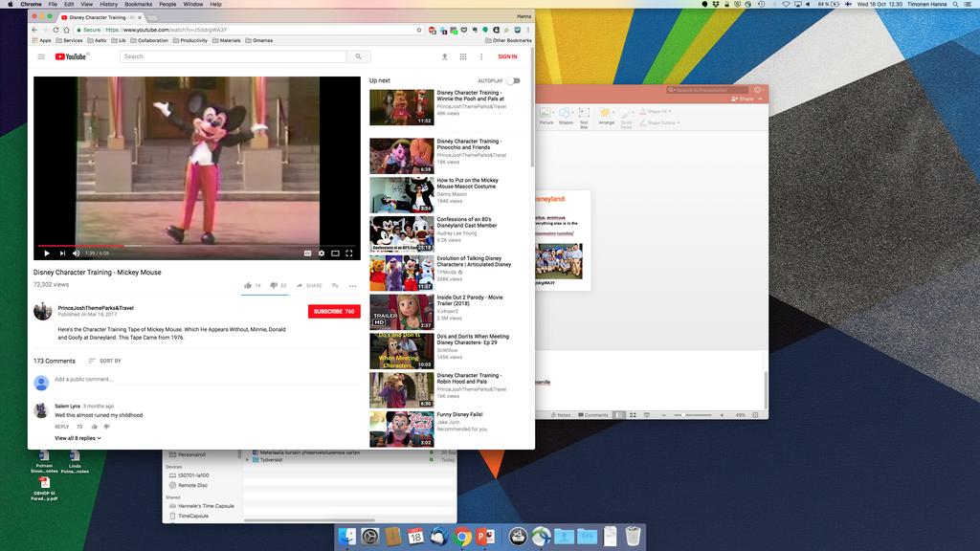Open the Help menu
This screenshot has height=551, width=980.
click(215, 5)
